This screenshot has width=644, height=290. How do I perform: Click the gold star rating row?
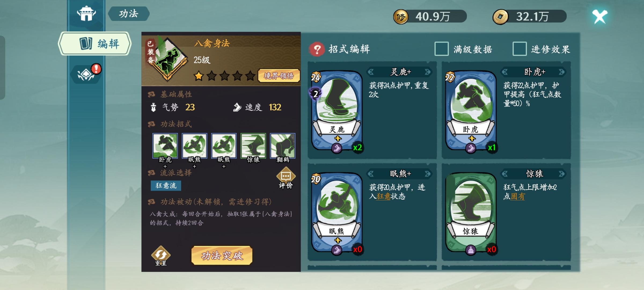[x=224, y=76]
